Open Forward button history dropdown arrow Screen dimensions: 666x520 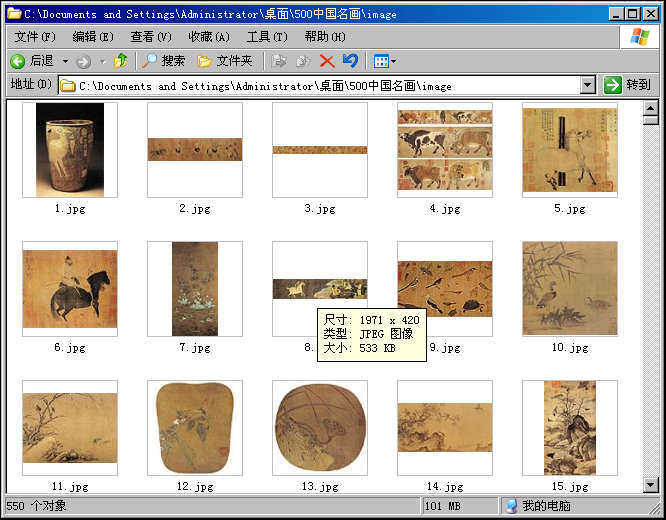tap(102, 62)
